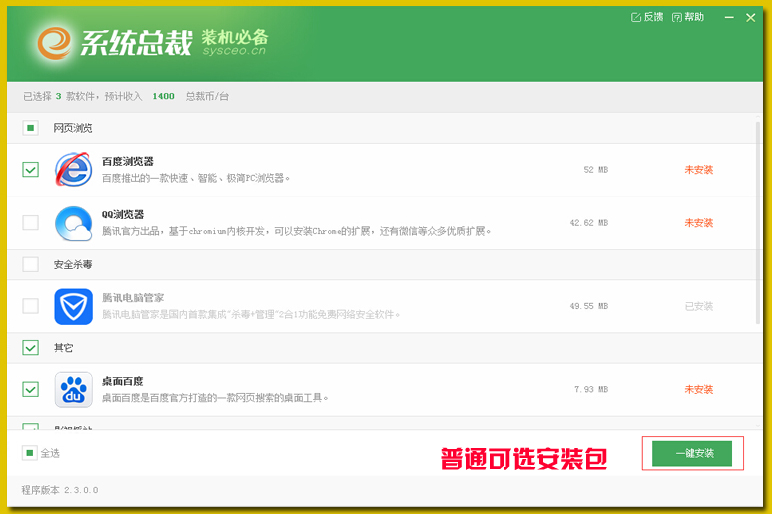The width and height of the screenshot is (772, 514).
Task: Click the 桌面百度 description text
Action: [215, 398]
